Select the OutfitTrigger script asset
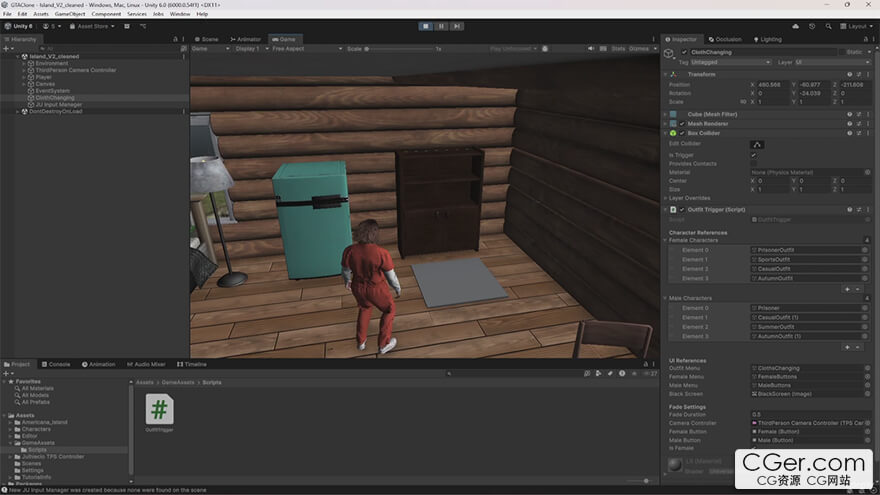The image size is (880, 495). pos(159,410)
